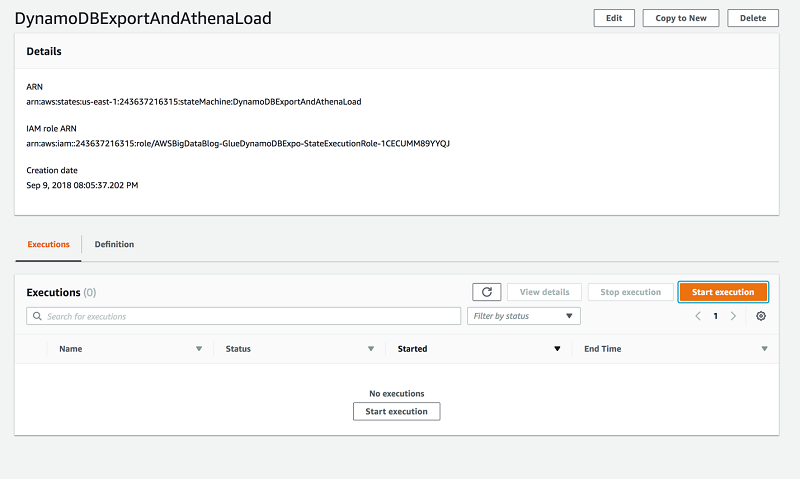This screenshot has height=479, width=800.
Task: Click the View details button
Action: pos(544,292)
